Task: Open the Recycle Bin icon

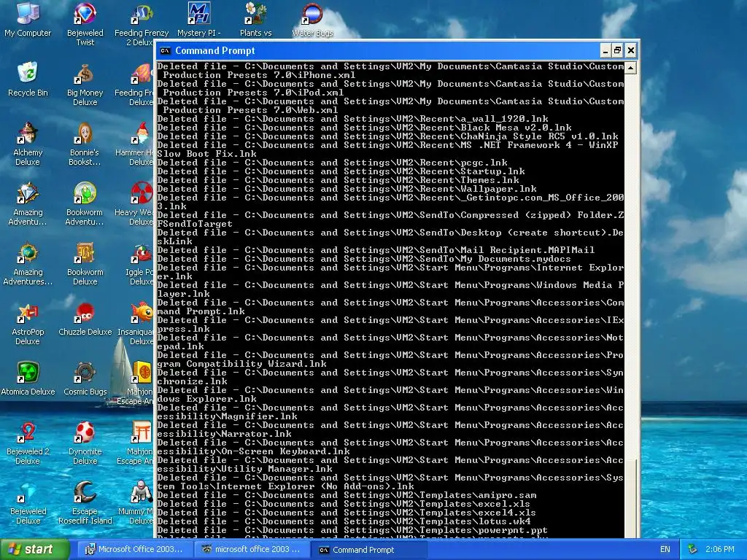Action: [x=28, y=79]
